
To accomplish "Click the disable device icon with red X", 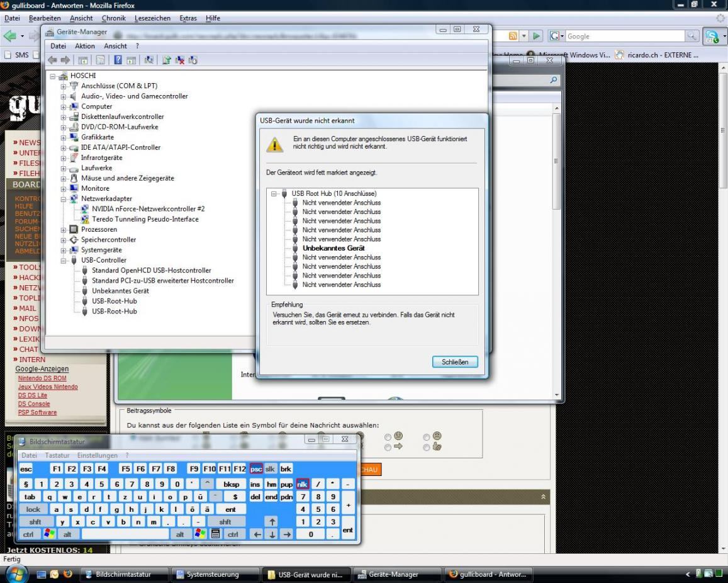I will [x=180, y=60].
